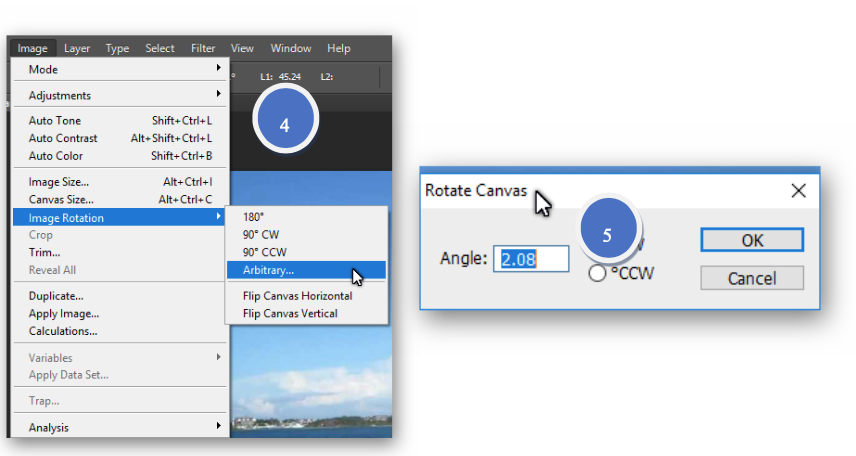Open the Layer menu
The image size is (856, 456).
[77, 48]
